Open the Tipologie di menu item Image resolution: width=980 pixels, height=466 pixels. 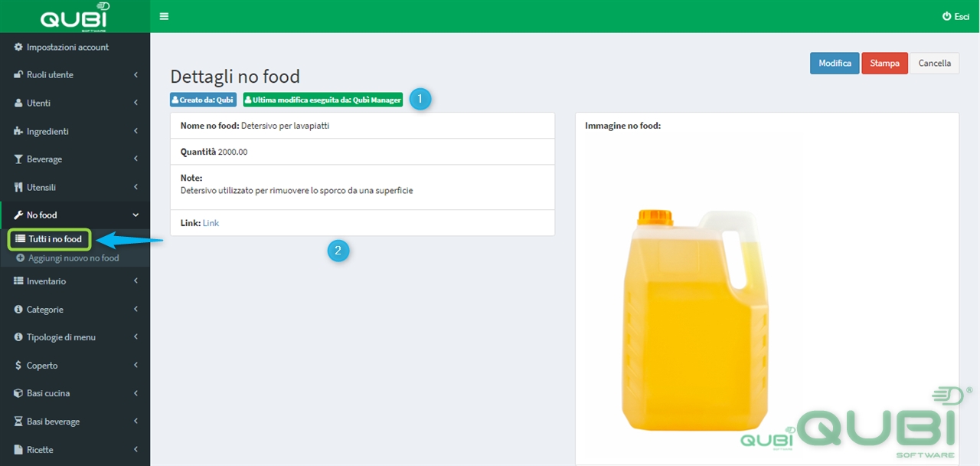click(75, 337)
